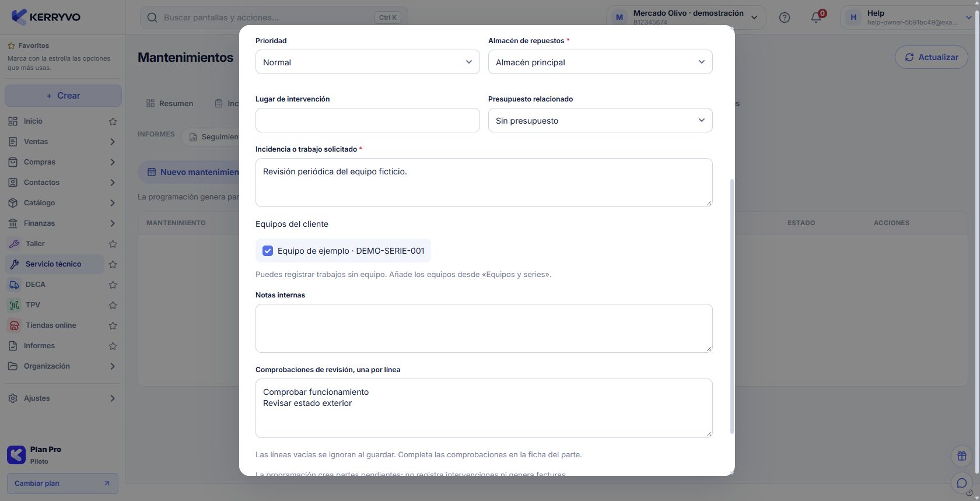Focus the Lugar de intervención field
This screenshot has width=980, height=501.
pos(367,120)
